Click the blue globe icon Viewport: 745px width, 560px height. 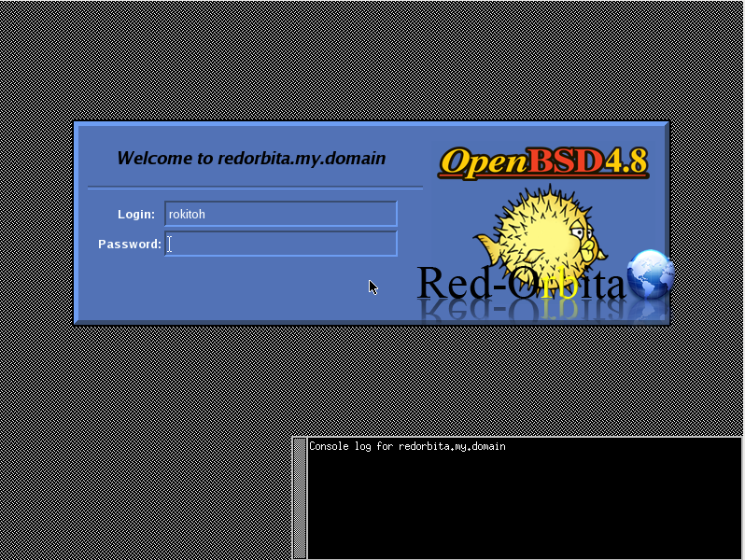pos(651,274)
